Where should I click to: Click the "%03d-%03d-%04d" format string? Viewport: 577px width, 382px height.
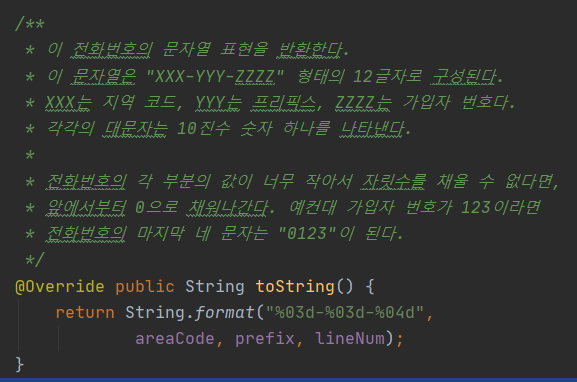[345, 312]
